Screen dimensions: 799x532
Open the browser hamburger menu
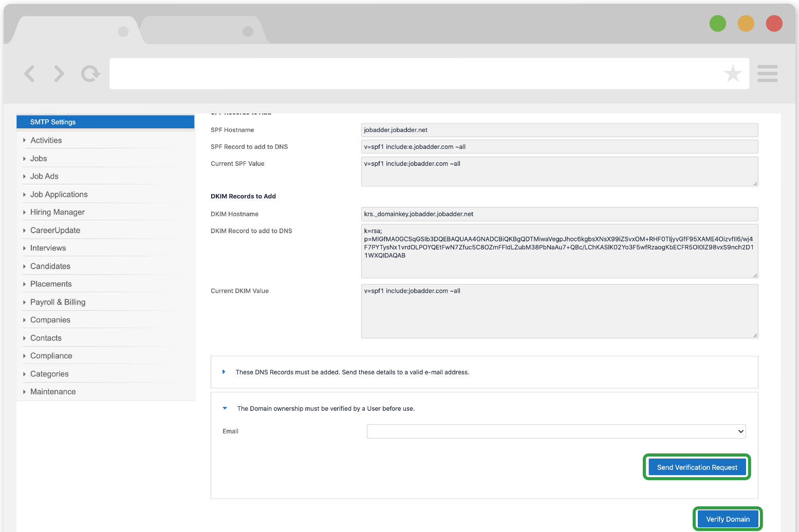767,73
